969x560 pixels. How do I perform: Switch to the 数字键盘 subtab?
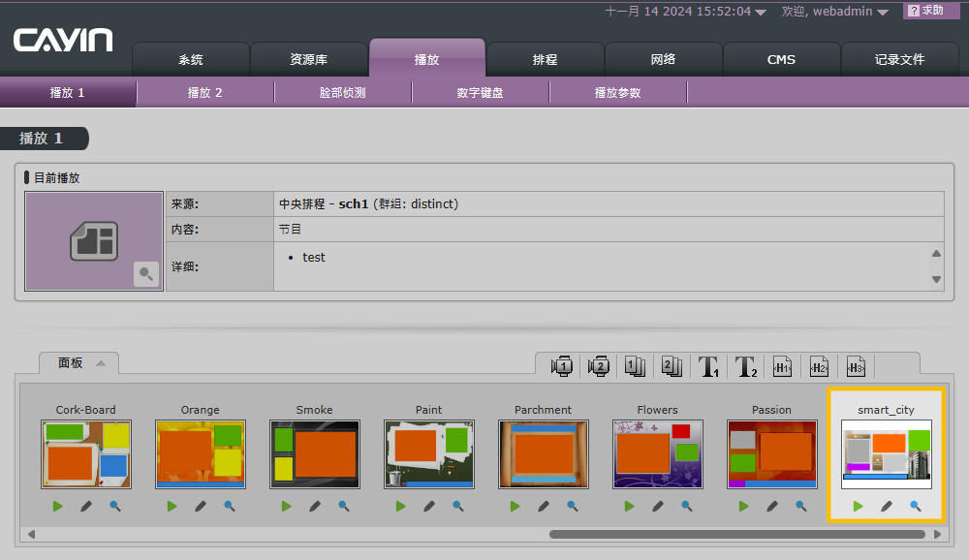481,93
